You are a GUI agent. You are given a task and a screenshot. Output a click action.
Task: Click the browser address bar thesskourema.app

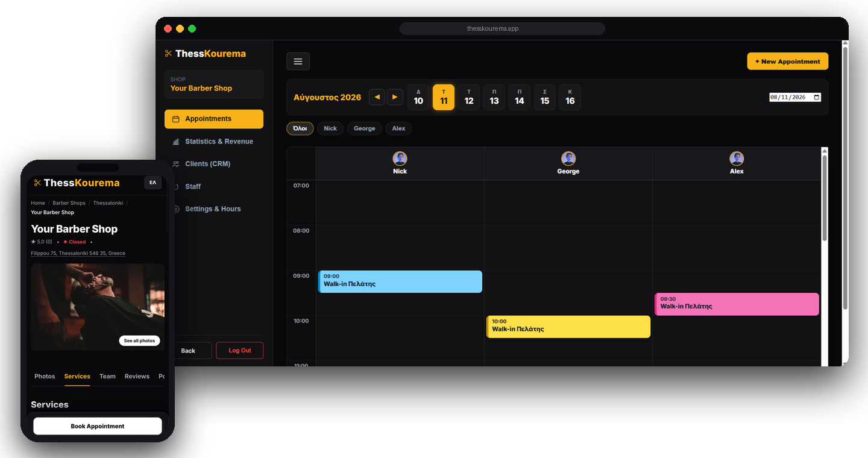coord(502,29)
